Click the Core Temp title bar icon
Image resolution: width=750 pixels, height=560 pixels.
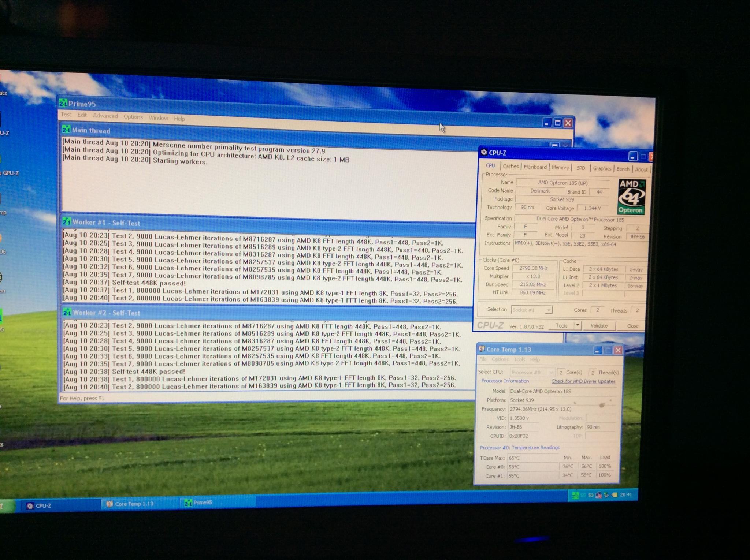(482, 348)
